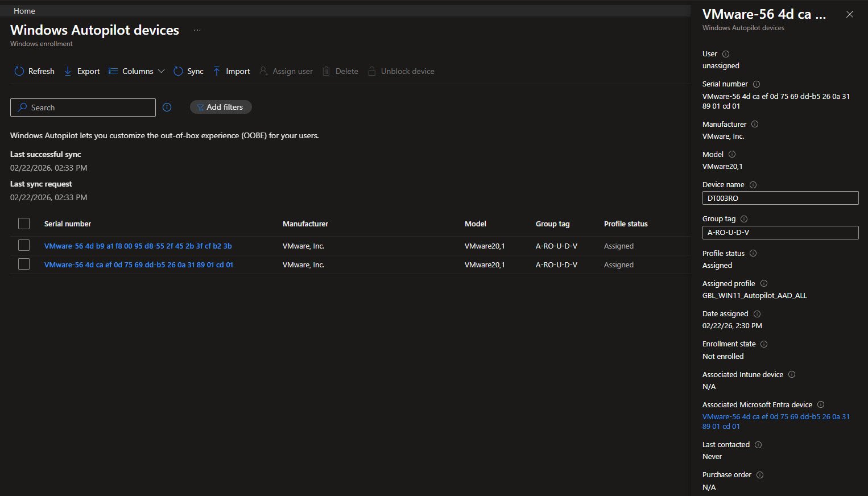
Task: Click the Export download icon
Action: click(68, 71)
